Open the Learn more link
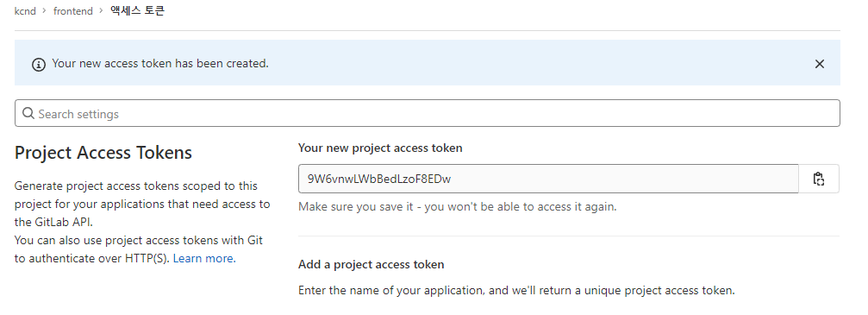Image resolution: width=868 pixels, height=315 pixels. tap(204, 258)
